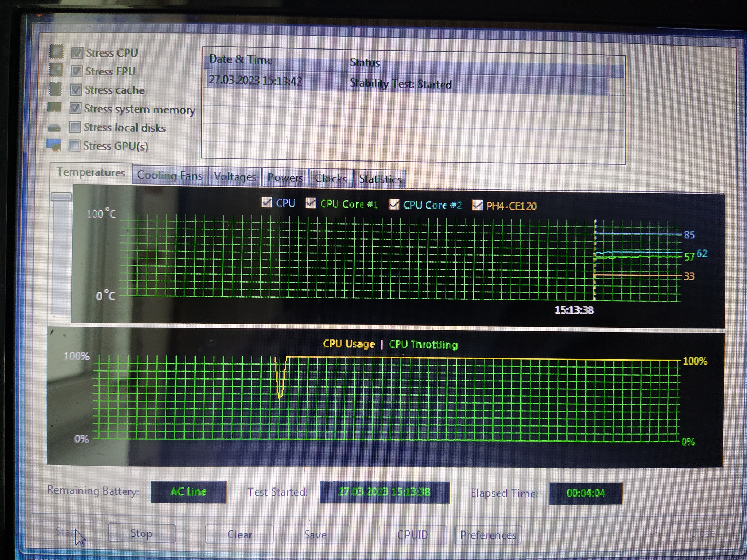
Task: Click the AC Line remaining battery field
Action: [188, 492]
